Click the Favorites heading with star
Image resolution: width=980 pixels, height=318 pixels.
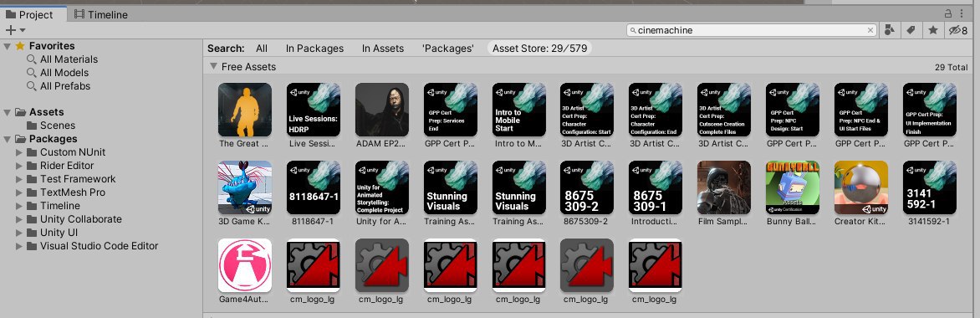pos(45,46)
